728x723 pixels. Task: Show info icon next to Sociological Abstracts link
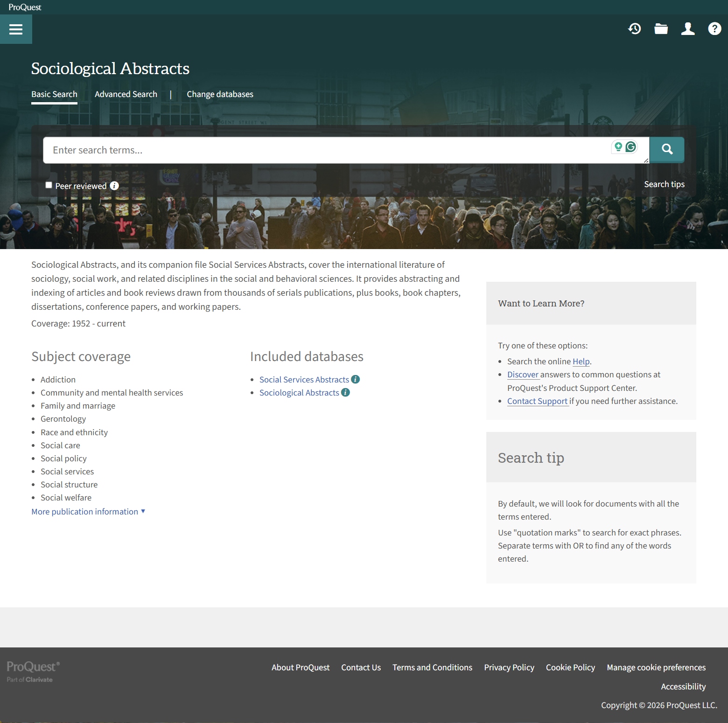click(x=345, y=392)
